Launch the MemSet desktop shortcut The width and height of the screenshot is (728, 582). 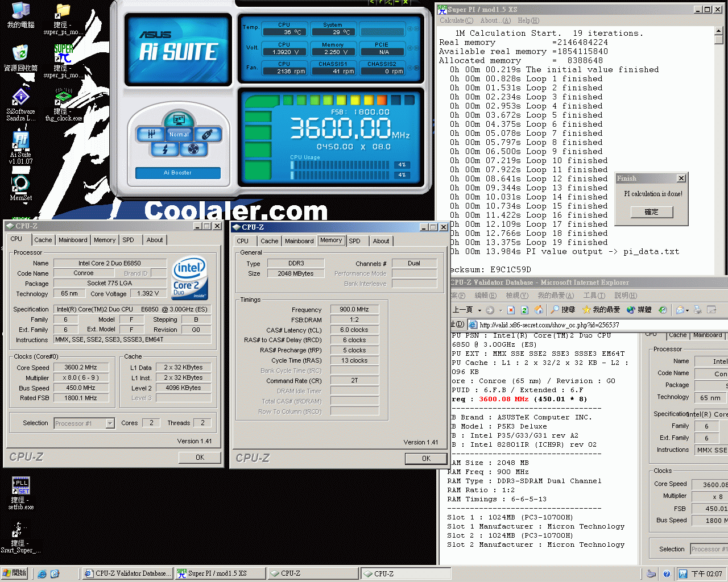20,188
